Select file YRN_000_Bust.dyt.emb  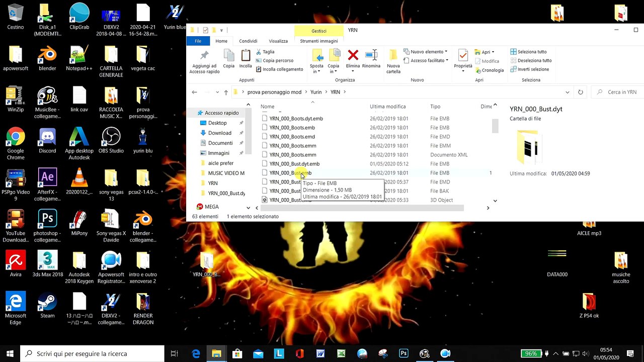(294, 164)
